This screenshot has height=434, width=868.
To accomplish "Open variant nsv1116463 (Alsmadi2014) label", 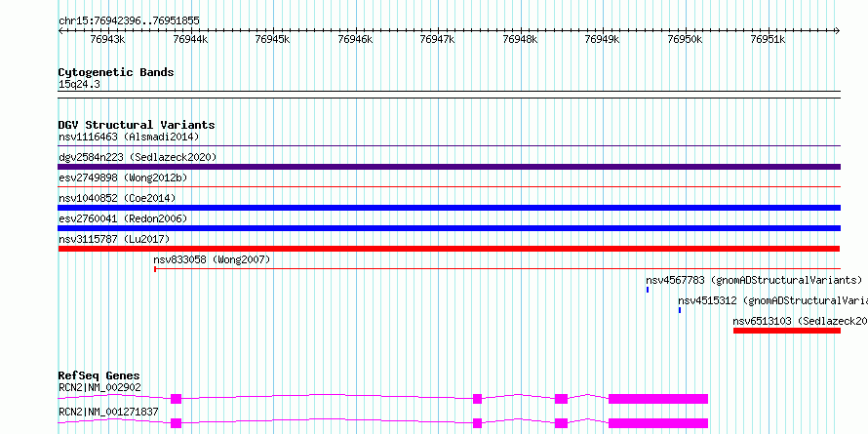I will [129, 137].
